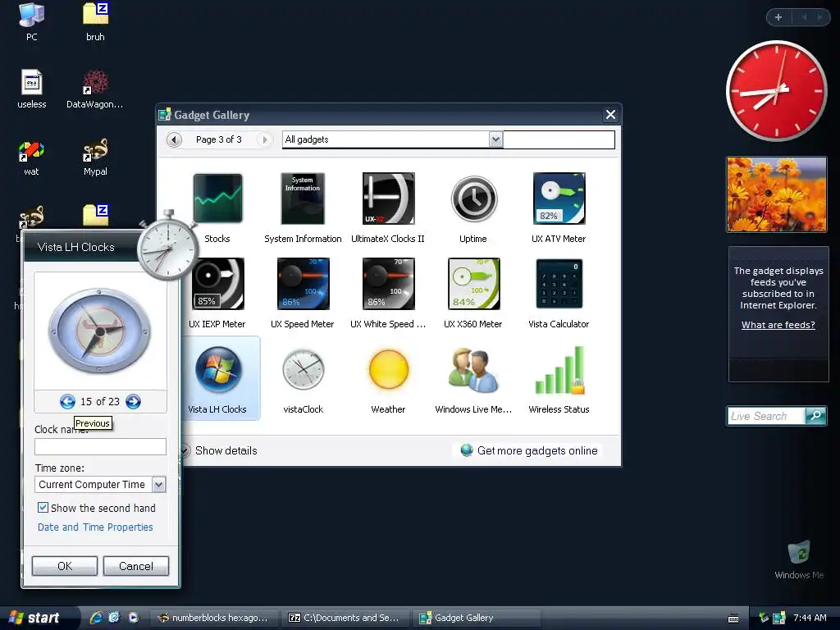Screen dimensions: 840x630
Task: Launch Internet Explorer from quick launch
Action: coord(96,618)
